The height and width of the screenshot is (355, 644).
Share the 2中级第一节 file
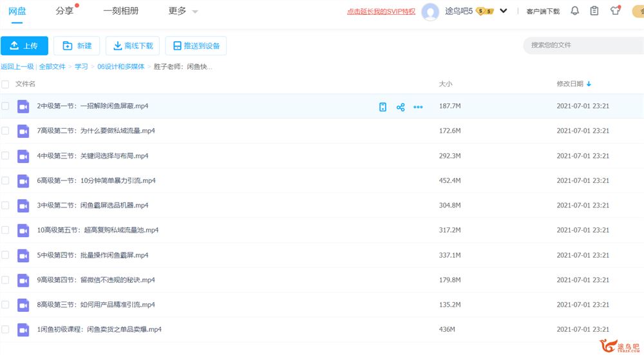[x=401, y=107]
